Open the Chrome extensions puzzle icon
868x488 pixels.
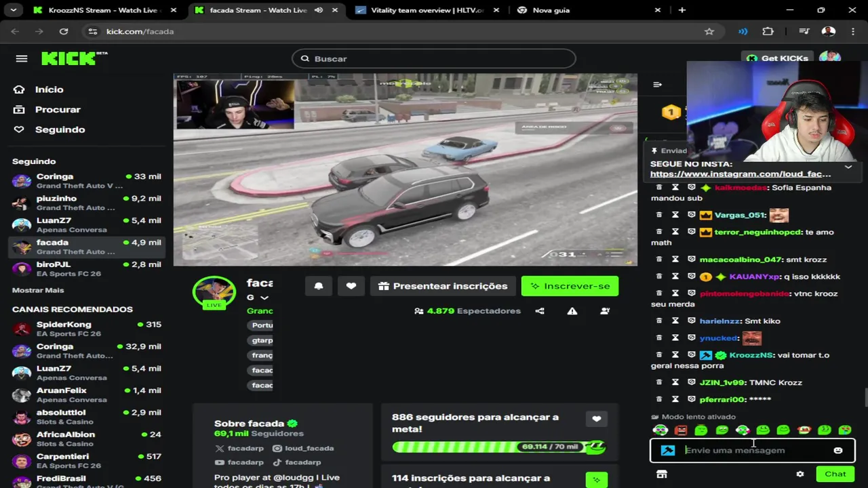[768, 31]
